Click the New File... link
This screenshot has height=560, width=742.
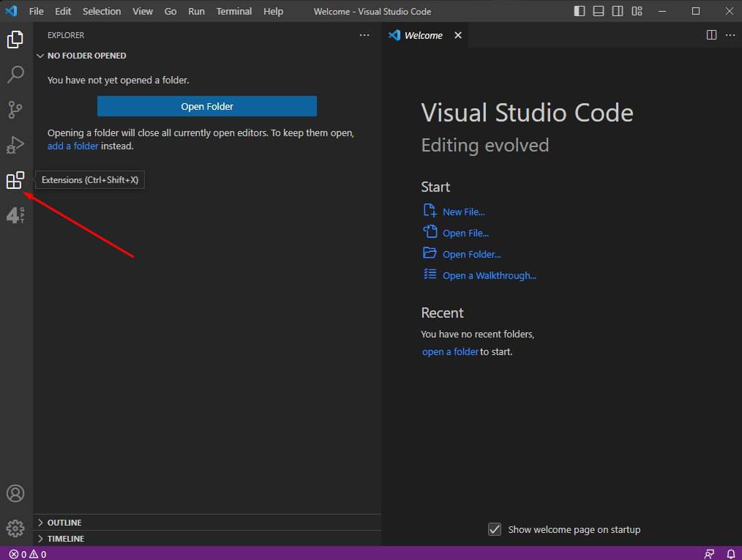(x=464, y=212)
